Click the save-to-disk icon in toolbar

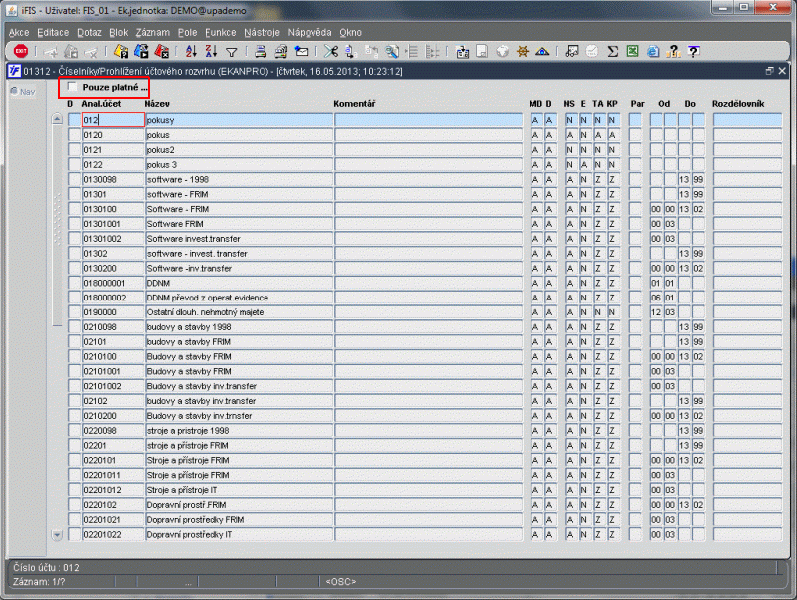pos(482,51)
